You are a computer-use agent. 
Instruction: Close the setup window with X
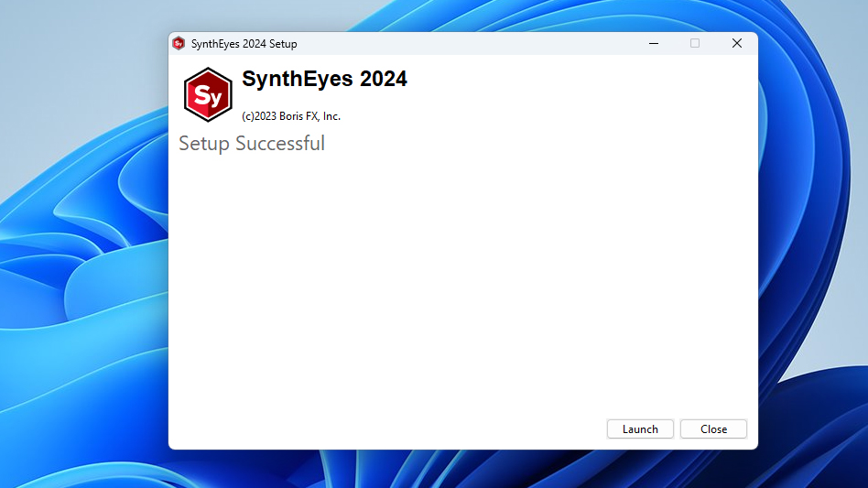pos(737,43)
